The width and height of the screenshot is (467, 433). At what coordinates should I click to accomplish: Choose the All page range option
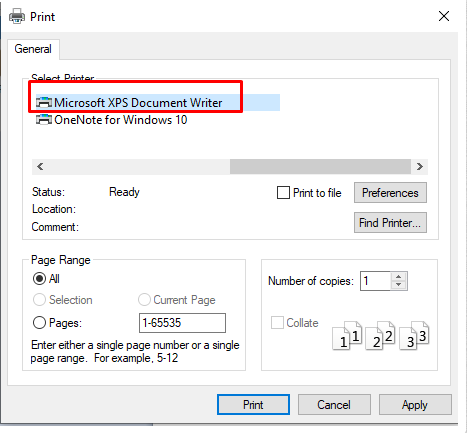39,279
